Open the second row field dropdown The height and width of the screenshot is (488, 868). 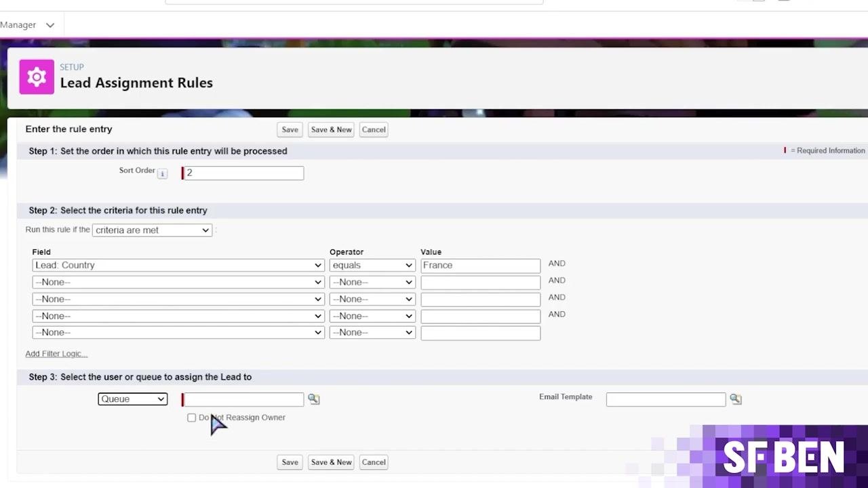178,282
